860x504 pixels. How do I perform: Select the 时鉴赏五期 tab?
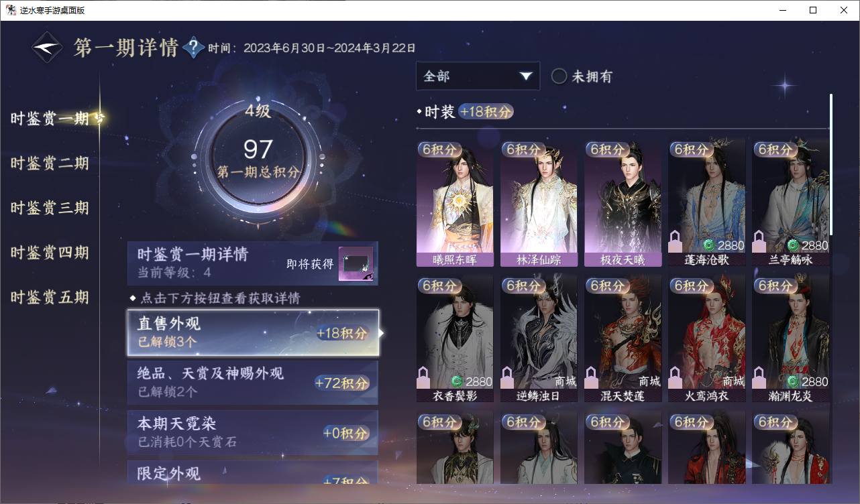(x=50, y=298)
